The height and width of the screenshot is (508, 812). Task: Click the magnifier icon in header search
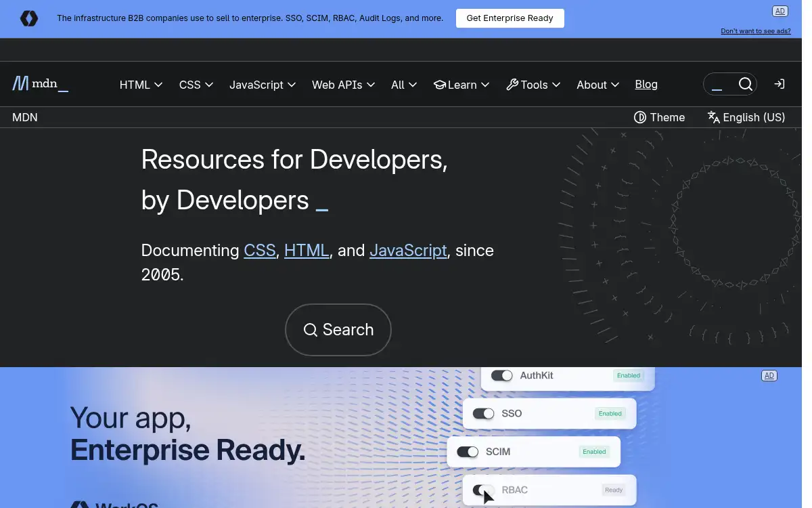coord(745,84)
